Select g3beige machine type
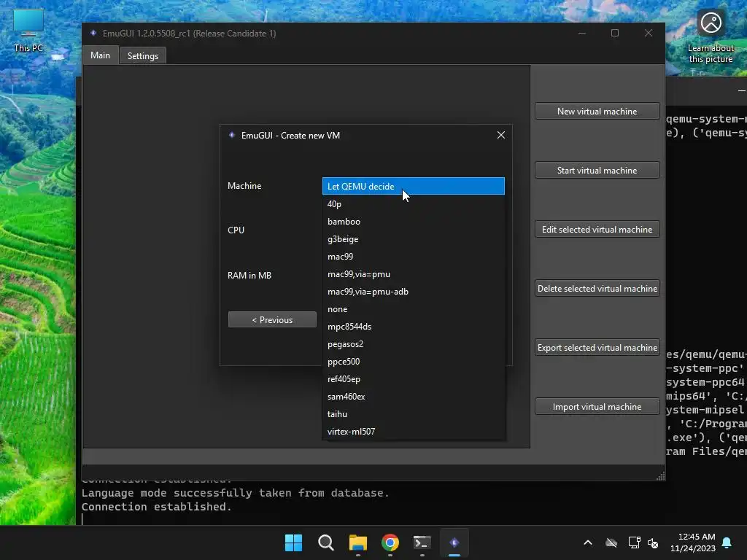 (413, 239)
